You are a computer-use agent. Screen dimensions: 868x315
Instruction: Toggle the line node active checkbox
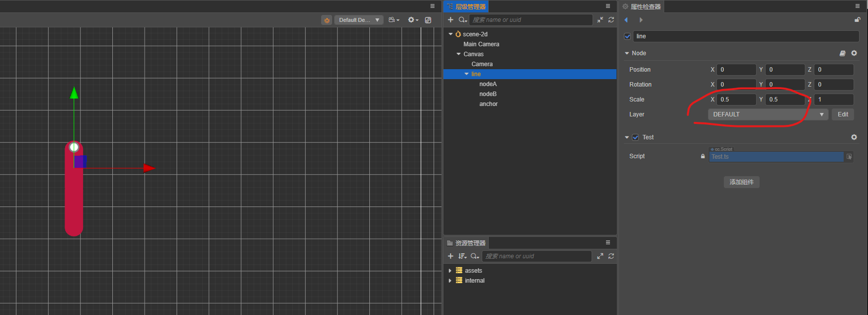627,36
